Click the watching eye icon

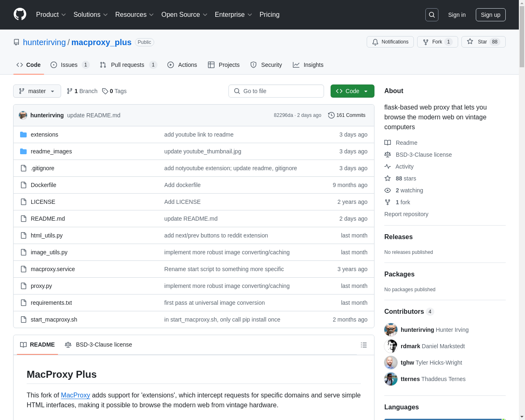coord(388,190)
